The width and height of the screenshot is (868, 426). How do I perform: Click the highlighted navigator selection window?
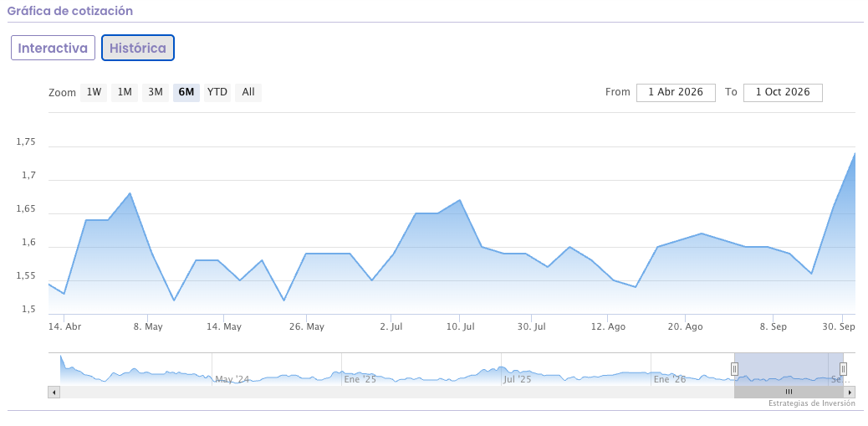pos(789,369)
